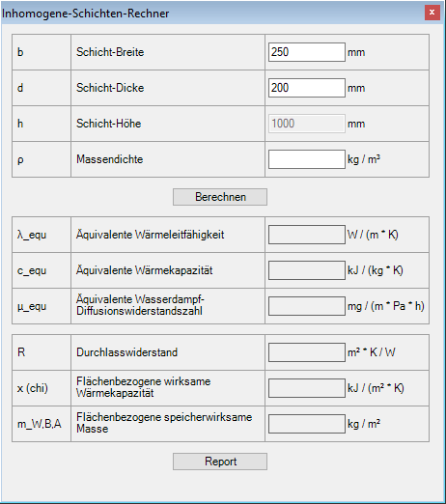Click the Äquivalente Wärmeleitfähigkeit output field
Image resolution: width=446 pixels, height=504 pixels.
(307, 235)
